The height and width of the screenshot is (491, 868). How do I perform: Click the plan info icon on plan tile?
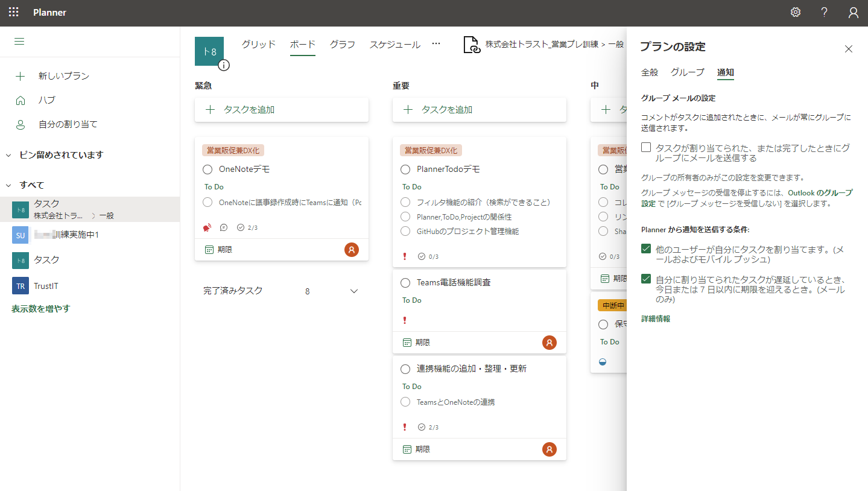[x=224, y=65]
